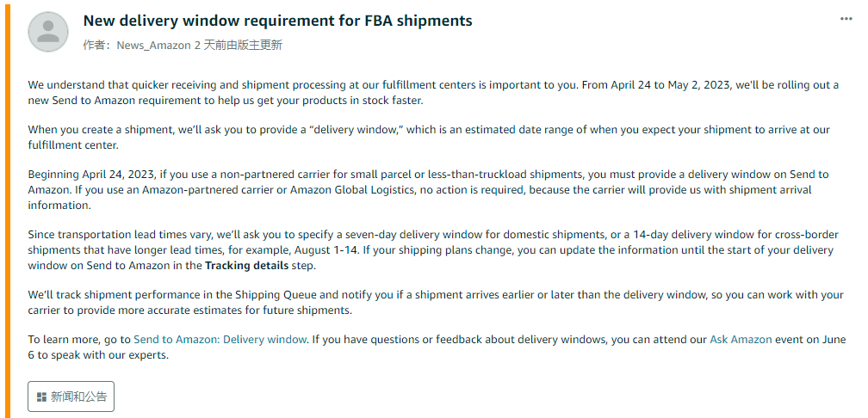868x418 pixels.
Task: Click the paragraph starting We understand that quicker
Action: point(433,93)
